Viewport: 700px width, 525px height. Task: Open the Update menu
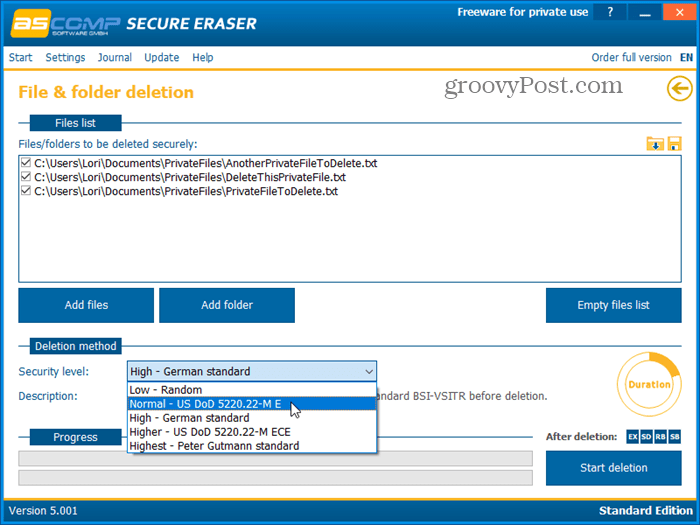(x=162, y=58)
